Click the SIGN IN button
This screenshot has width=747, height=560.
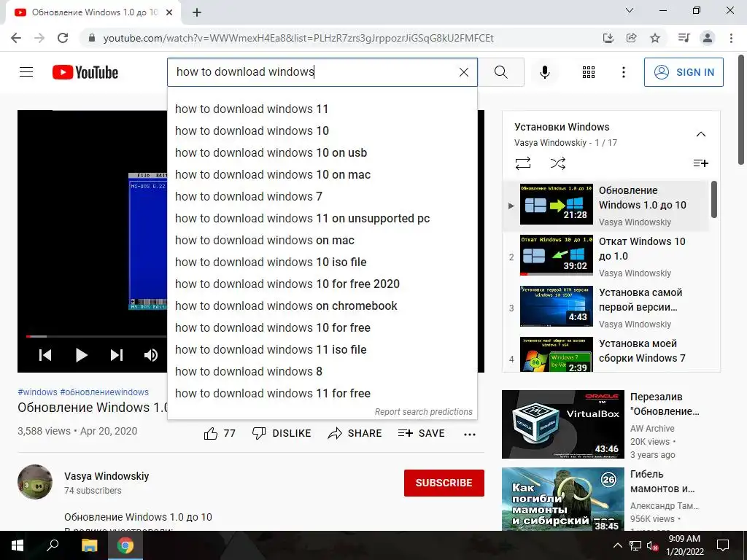(x=683, y=72)
